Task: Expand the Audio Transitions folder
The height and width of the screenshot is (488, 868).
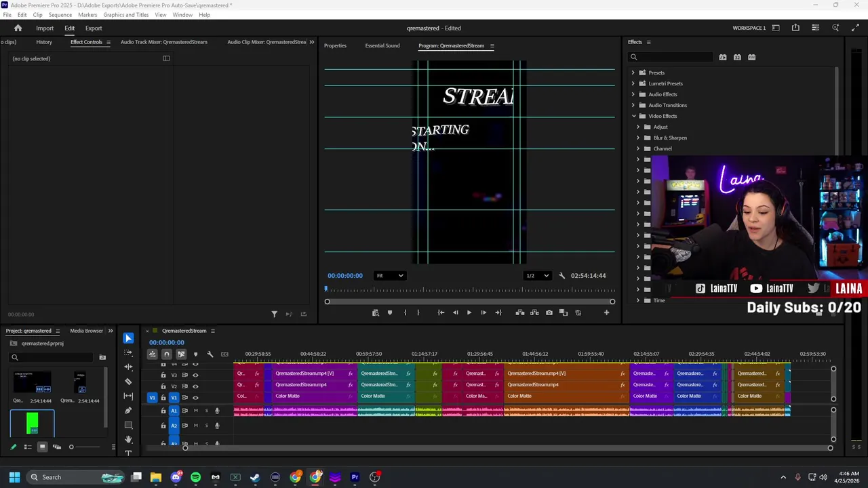Action: [x=633, y=105]
